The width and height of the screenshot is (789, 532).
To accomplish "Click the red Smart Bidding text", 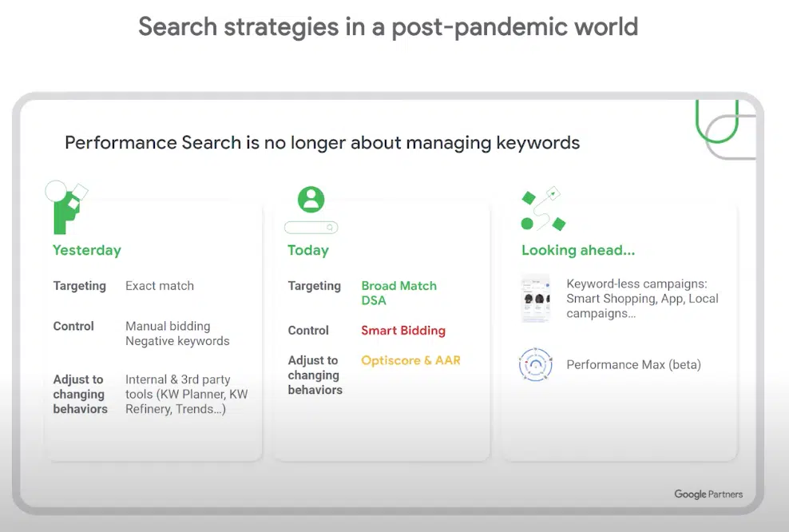I will coord(403,331).
